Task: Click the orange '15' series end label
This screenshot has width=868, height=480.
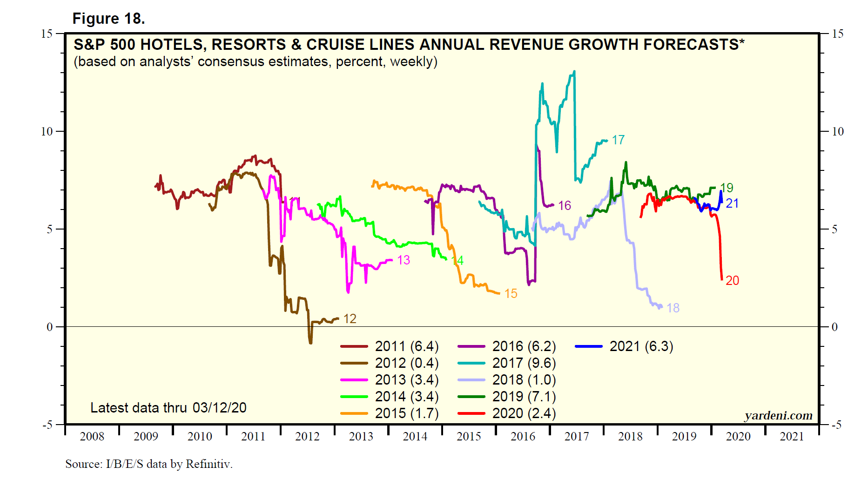Action: [511, 293]
